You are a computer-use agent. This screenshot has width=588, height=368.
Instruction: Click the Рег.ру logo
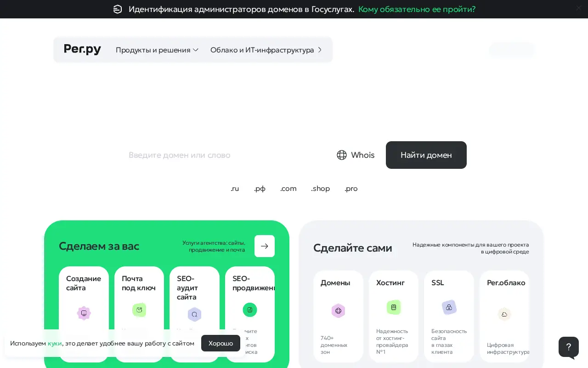(82, 49)
